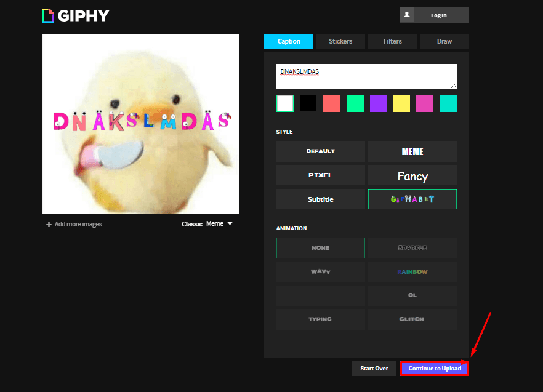Image resolution: width=543 pixels, height=392 pixels.
Task: Apply the Typing animation
Action: [x=321, y=319]
